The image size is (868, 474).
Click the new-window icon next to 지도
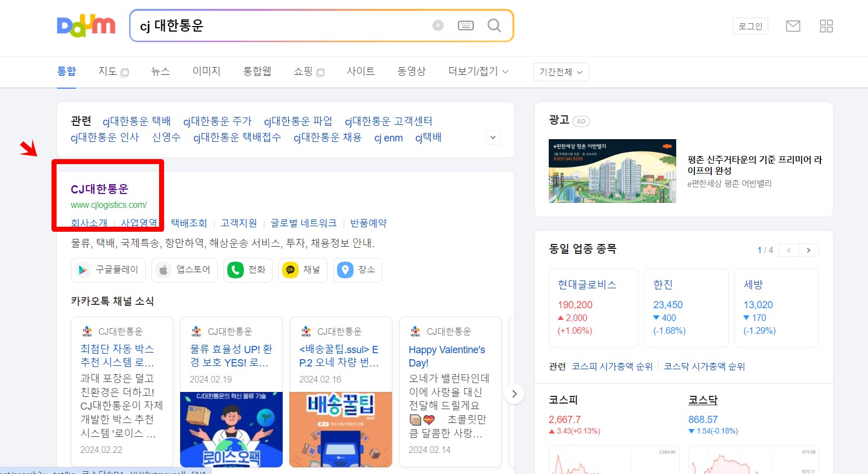point(125,72)
